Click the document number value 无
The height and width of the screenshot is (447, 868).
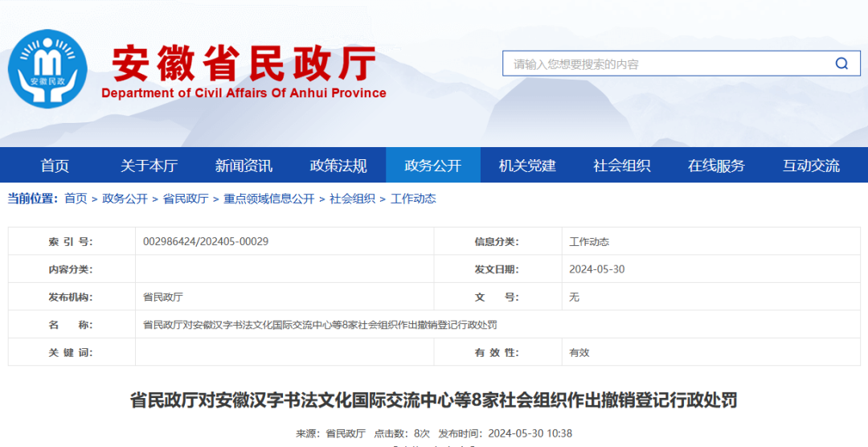(x=574, y=297)
